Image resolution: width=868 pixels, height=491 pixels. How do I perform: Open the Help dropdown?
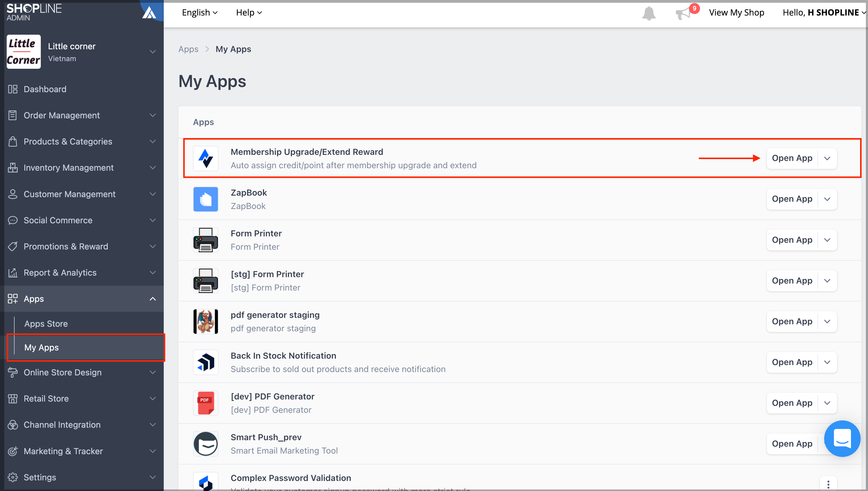(249, 12)
